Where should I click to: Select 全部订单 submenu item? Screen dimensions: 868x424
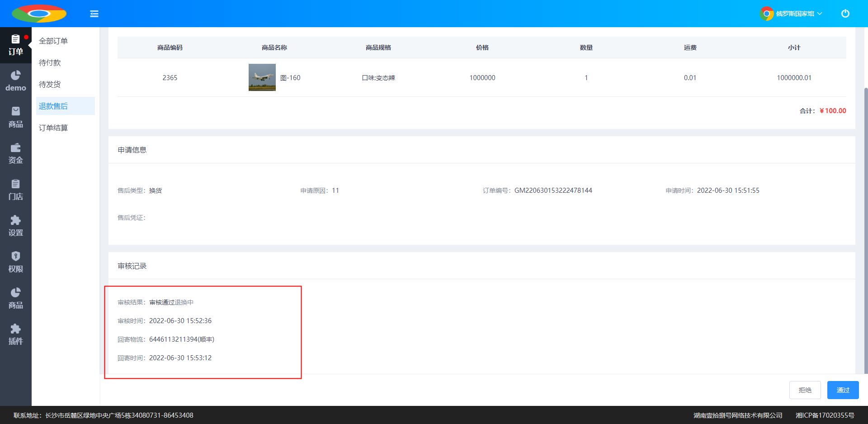66,41
